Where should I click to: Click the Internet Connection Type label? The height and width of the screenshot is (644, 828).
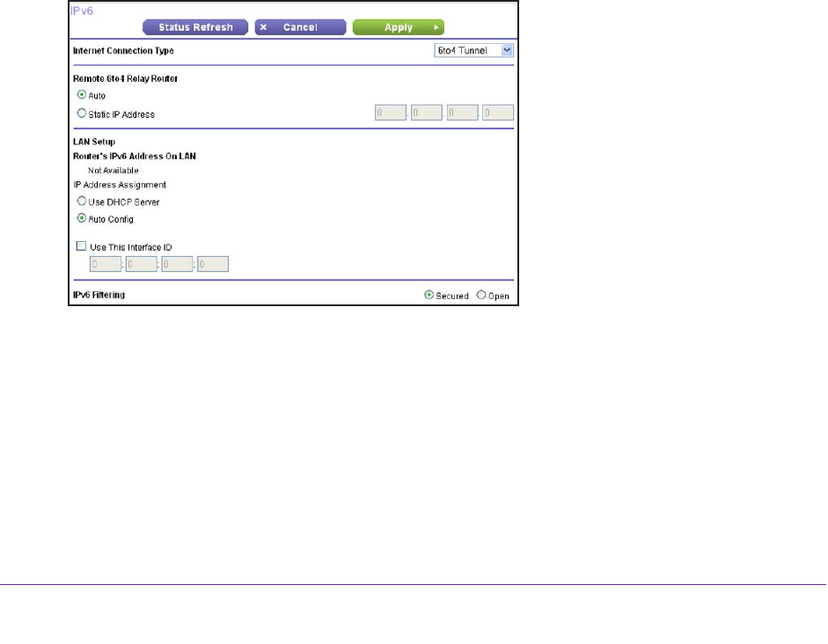pyautogui.click(x=123, y=51)
